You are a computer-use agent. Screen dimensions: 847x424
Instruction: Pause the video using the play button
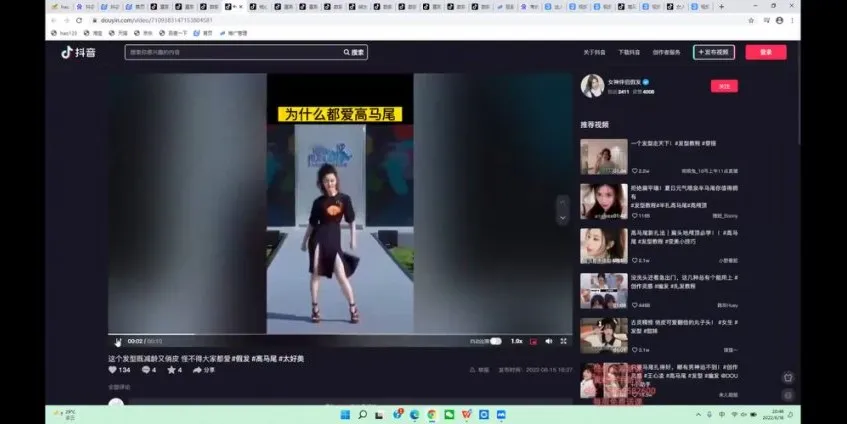click(117, 341)
